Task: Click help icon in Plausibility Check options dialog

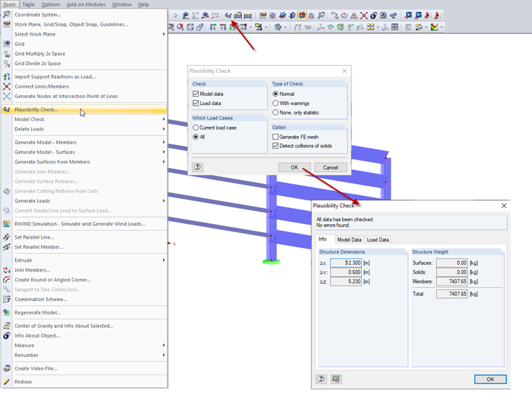Action: (x=197, y=167)
